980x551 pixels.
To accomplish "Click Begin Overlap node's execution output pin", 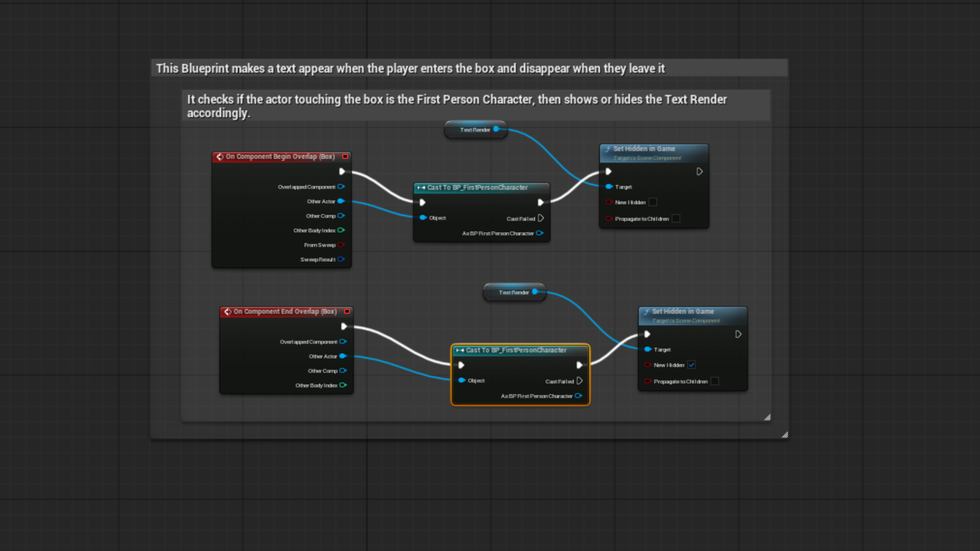I will click(342, 171).
